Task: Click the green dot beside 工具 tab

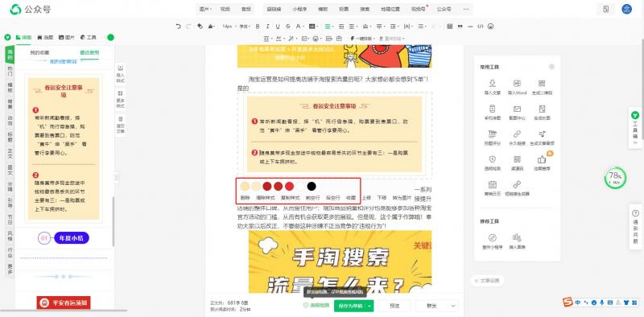Action: (110, 37)
